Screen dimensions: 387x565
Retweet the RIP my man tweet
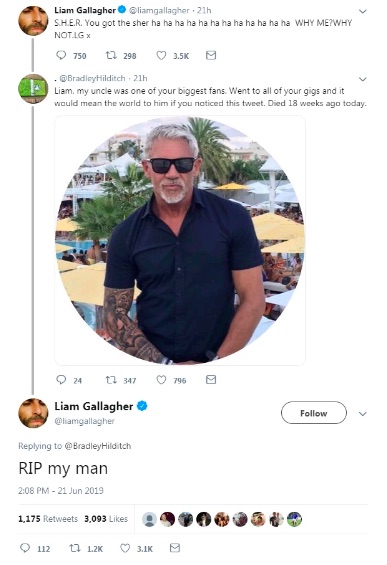(x=75, y=548)
